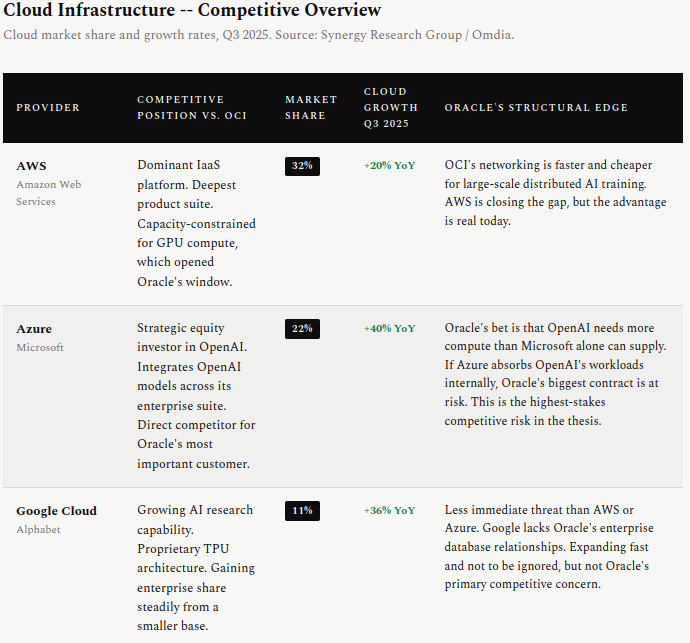Select the 'AWS' provider name

pos(31,166)
